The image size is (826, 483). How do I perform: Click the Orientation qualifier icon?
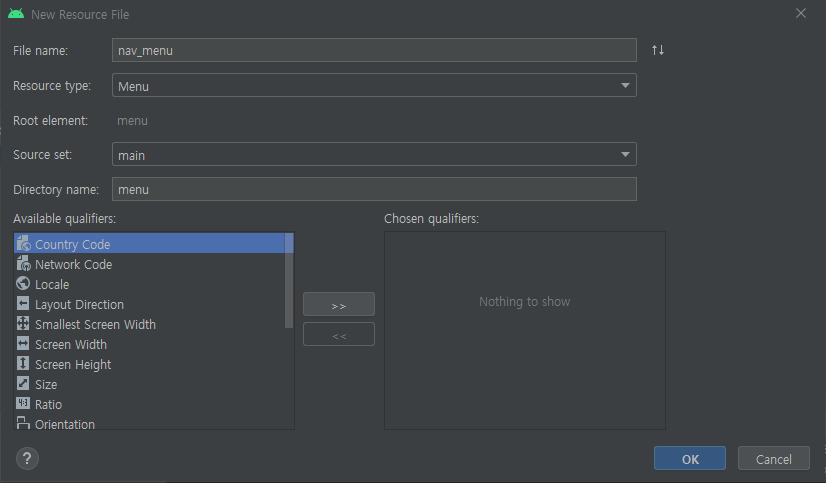(23, 423)
